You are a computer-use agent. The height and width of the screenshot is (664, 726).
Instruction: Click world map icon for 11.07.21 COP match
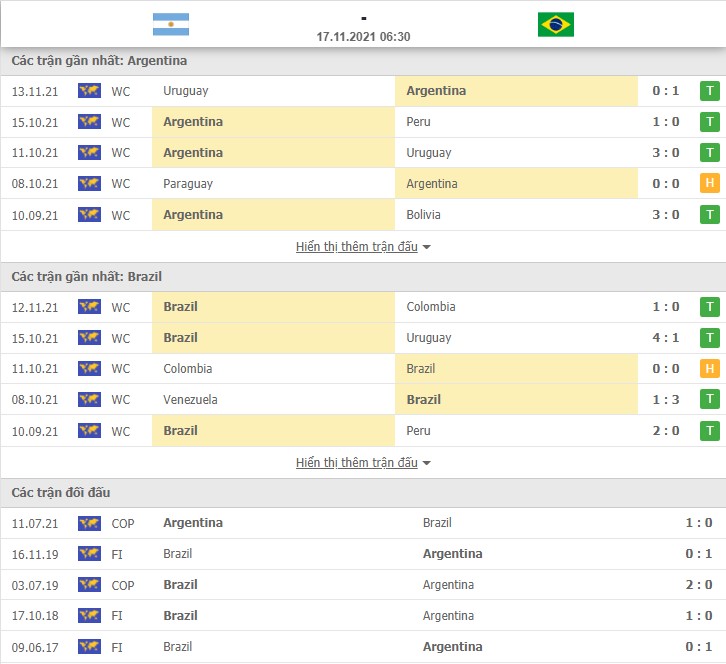coord(89,523)
